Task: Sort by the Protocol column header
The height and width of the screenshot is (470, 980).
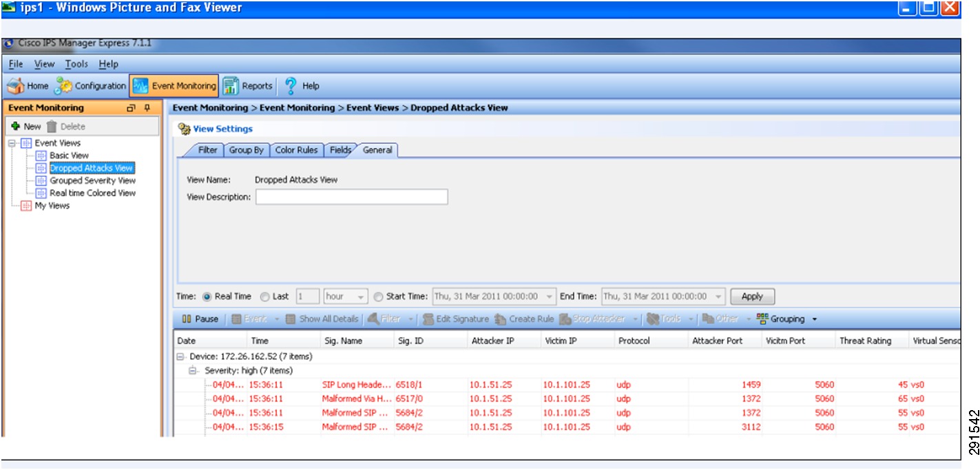Action: click(x=651, y=341)
